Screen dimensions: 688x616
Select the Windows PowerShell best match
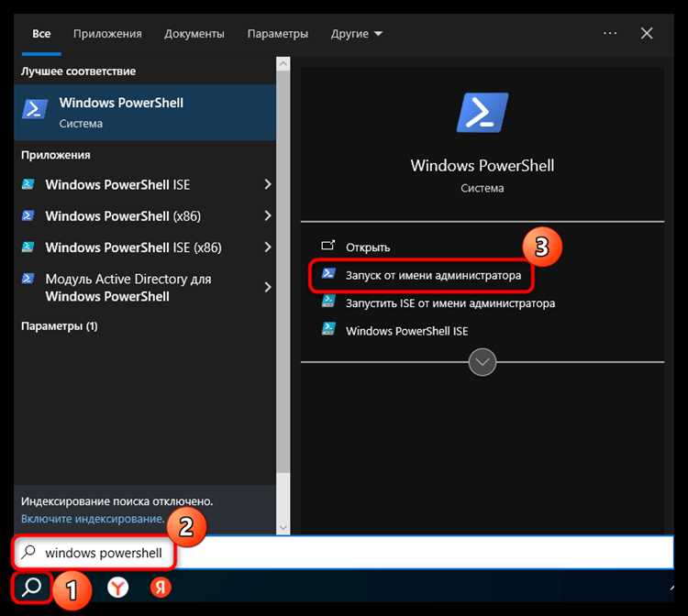point(145,113)
